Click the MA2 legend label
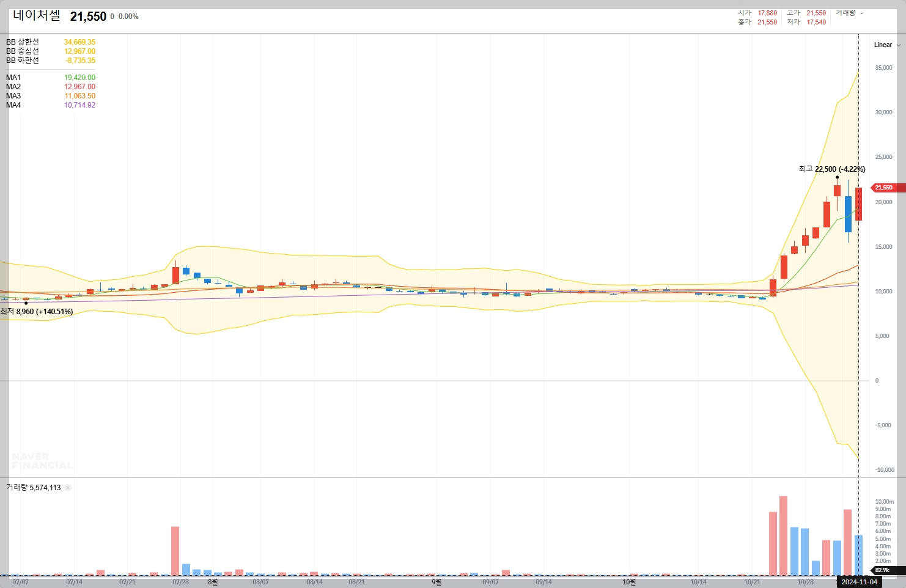906x588 pixels. 13,87
